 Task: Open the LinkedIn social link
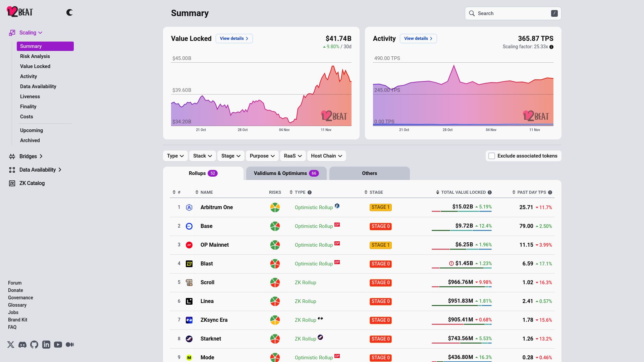tap(46, 345)
